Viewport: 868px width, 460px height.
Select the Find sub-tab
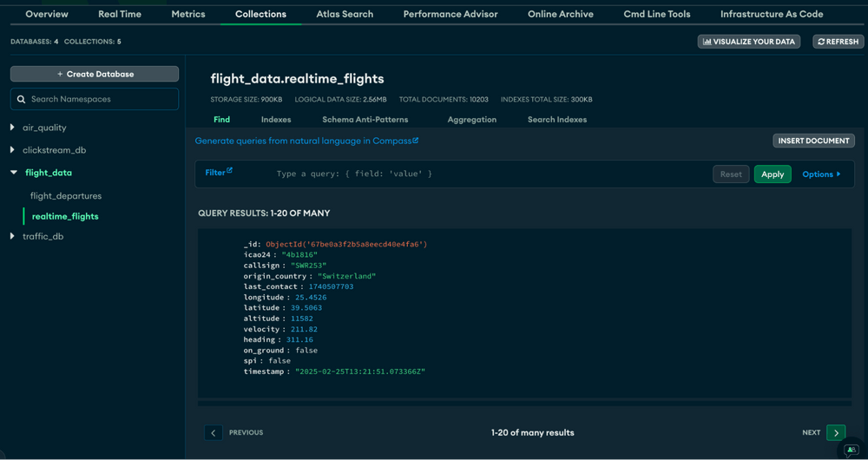click(x=221, y=120)
